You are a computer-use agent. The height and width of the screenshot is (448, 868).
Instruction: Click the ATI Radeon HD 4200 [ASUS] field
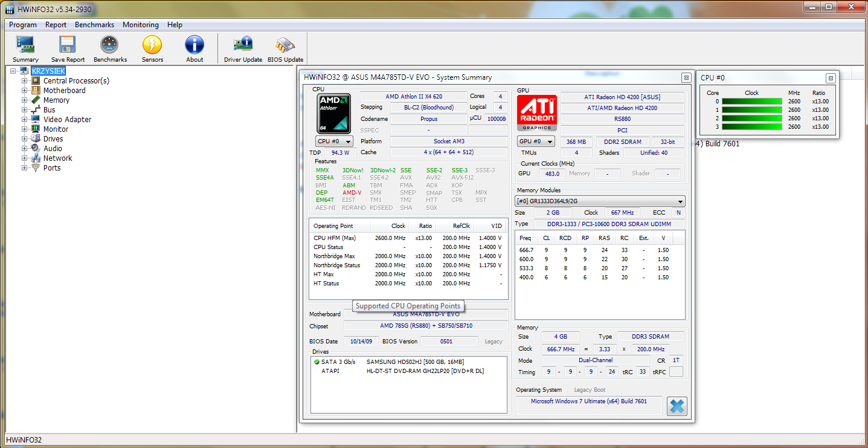[x=622, y=97]
